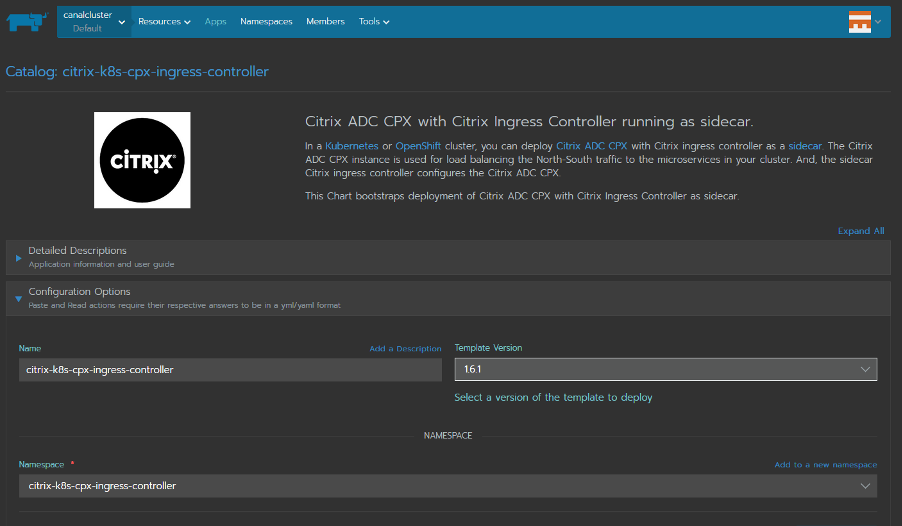Open the canalcluster Default cluster selector

[x=93, y=21]
